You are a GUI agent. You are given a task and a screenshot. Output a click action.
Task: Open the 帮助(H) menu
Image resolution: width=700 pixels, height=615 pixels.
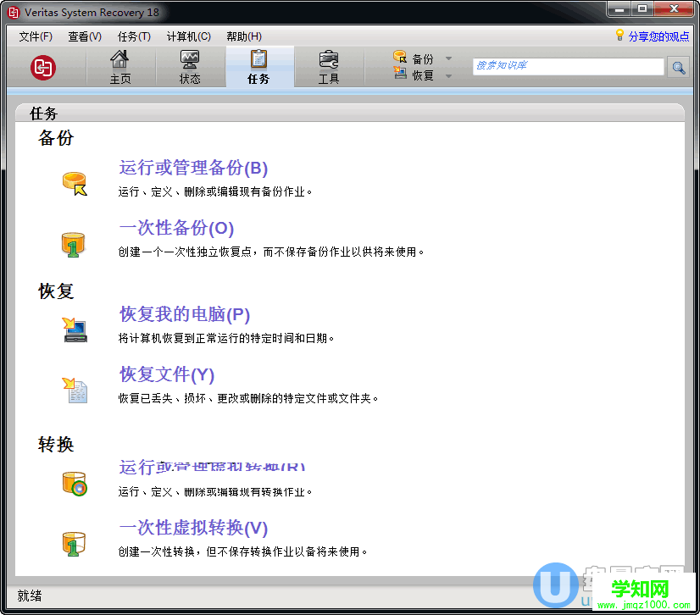click(x=244, y=36)
